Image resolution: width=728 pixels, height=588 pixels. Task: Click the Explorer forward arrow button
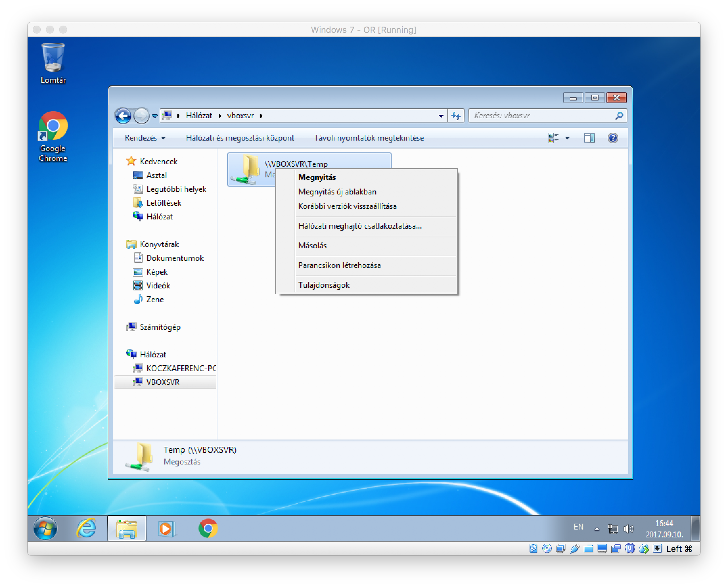click(141, 116)
